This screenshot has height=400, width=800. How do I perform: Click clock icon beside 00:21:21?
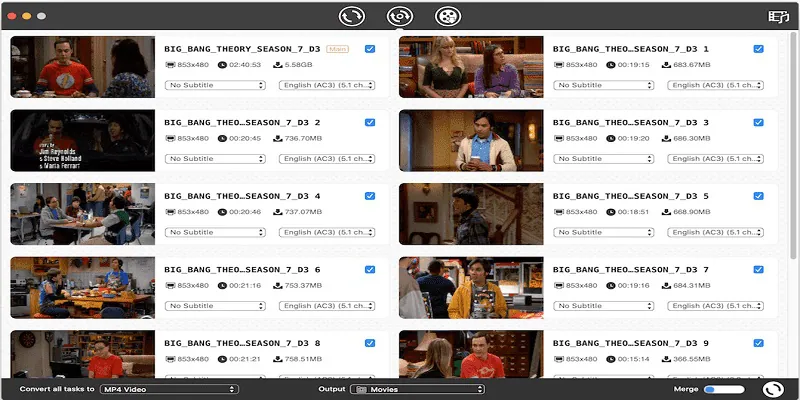coord(222,359)
